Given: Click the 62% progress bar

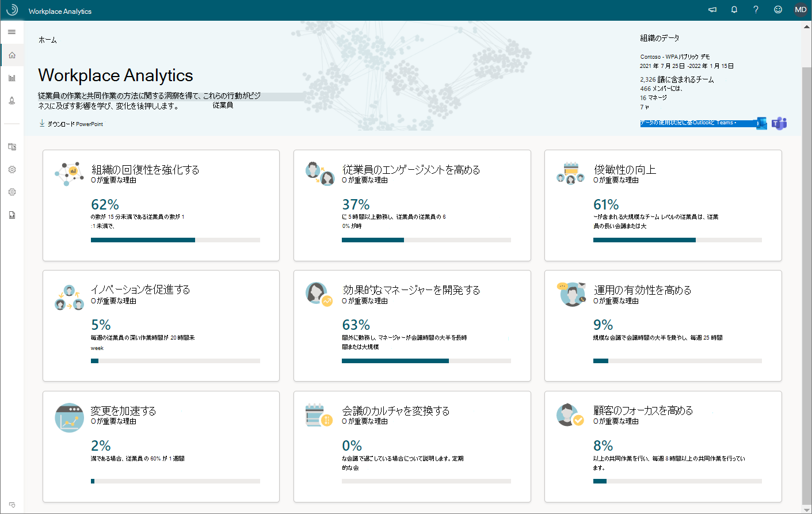Looking at the screenshot, I should (176, 240).
